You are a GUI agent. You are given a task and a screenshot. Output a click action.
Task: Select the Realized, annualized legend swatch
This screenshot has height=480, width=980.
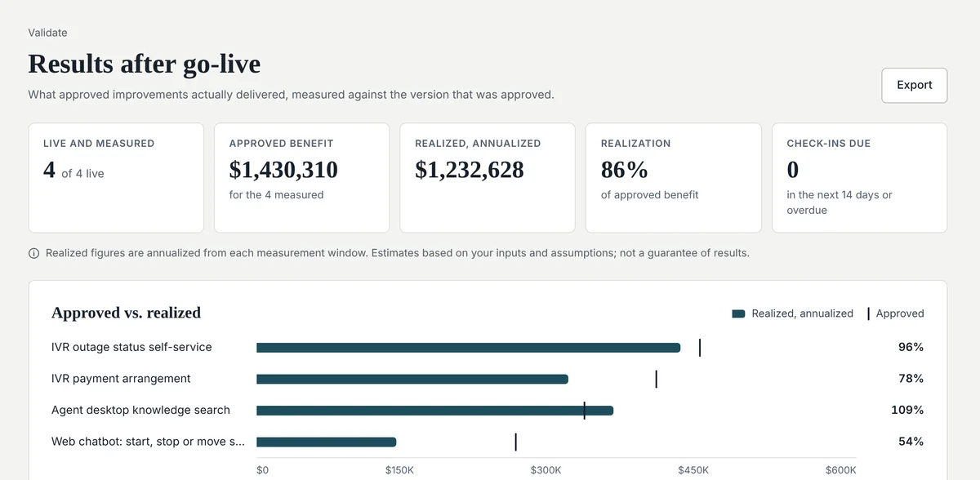[x=738, y=313]
